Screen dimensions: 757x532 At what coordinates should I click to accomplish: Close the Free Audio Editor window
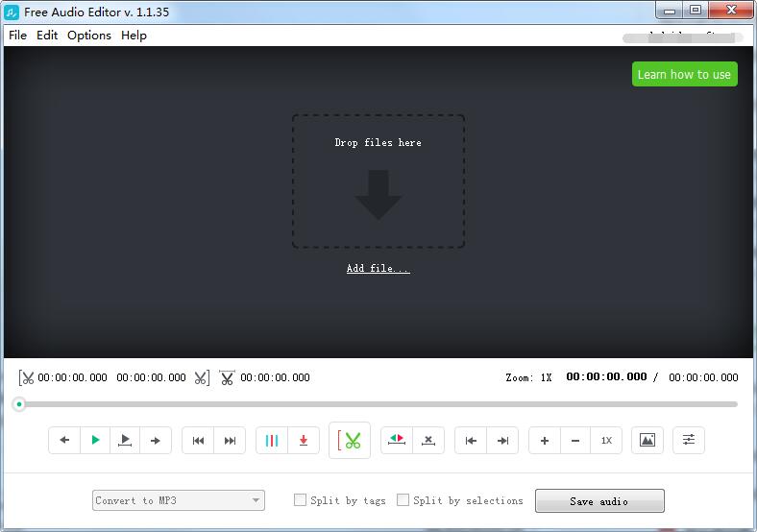pos(731,11)
